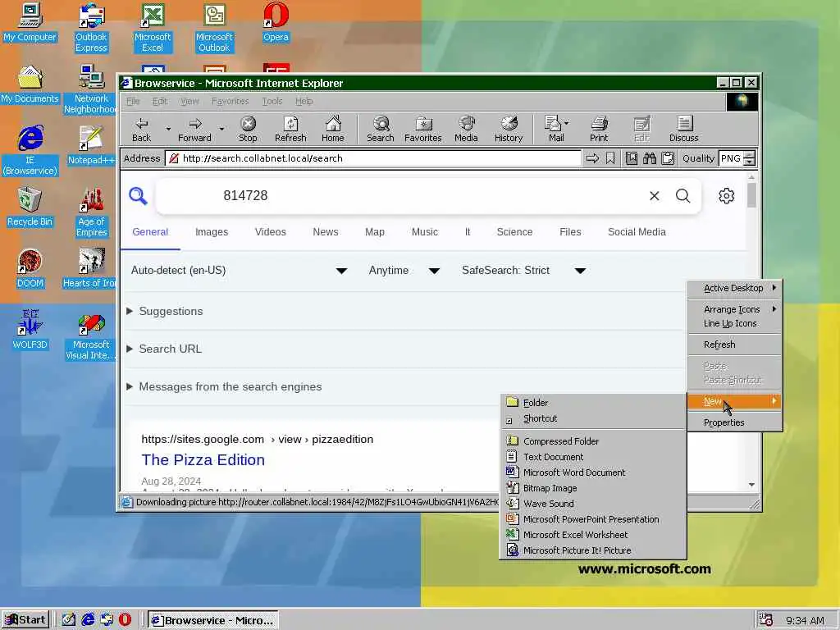Viewport: 840px width, 630px height.
Task: Switch to the News tab
Action: click(326, 232)
